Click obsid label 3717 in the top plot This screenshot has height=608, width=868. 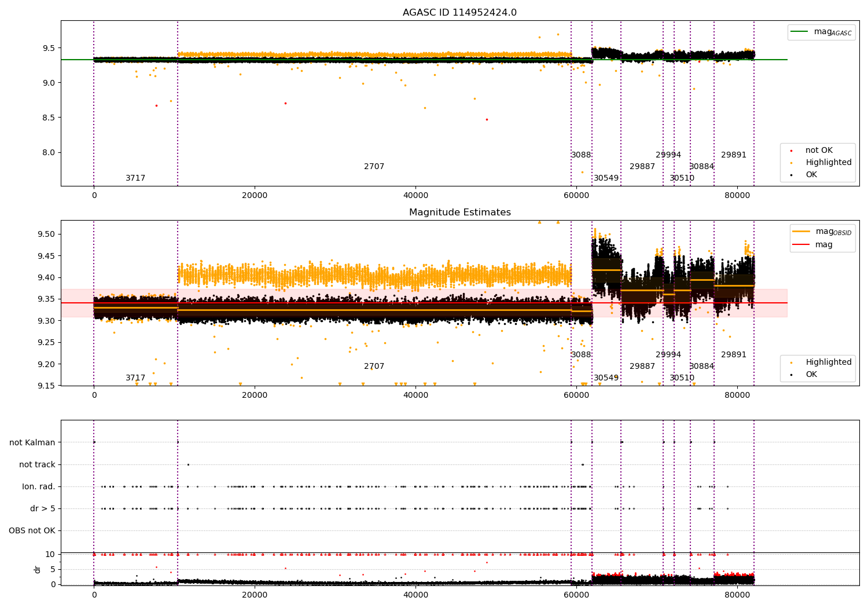tap(135, 178)
